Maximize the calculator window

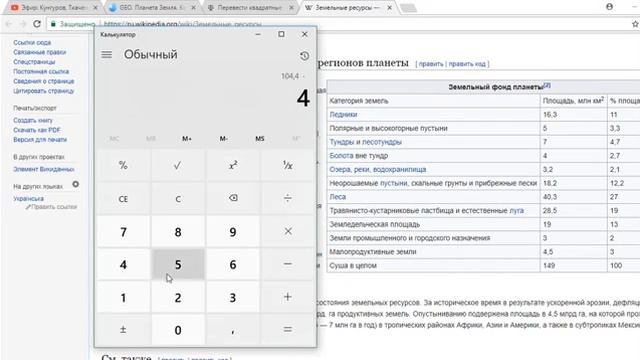(x=281, y=34)
